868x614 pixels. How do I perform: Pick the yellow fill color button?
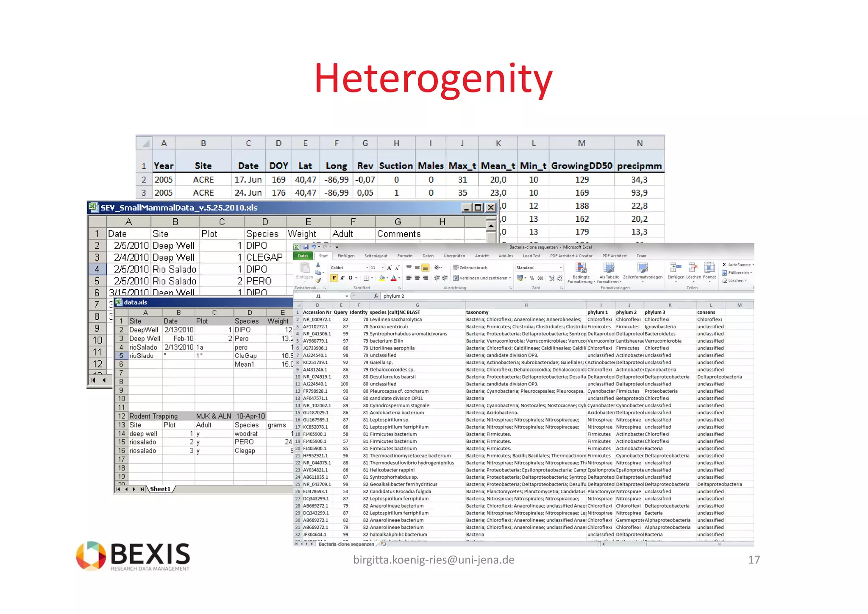click(382, 278)
